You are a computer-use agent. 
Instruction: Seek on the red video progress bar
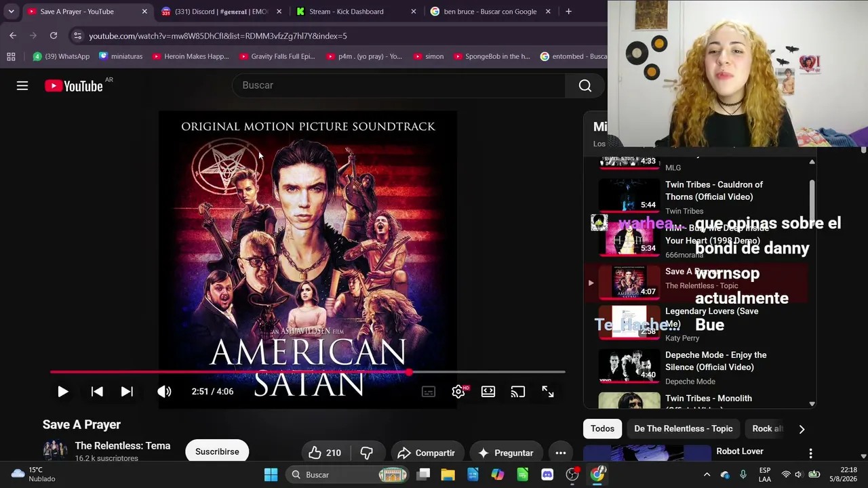tap(307, 372)
